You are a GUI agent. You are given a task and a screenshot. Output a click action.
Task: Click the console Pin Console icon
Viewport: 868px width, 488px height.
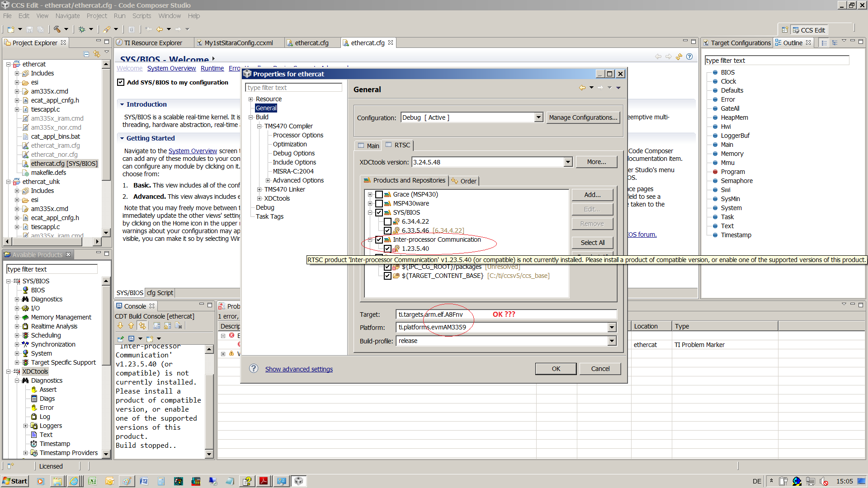click(x=120, y=338)
